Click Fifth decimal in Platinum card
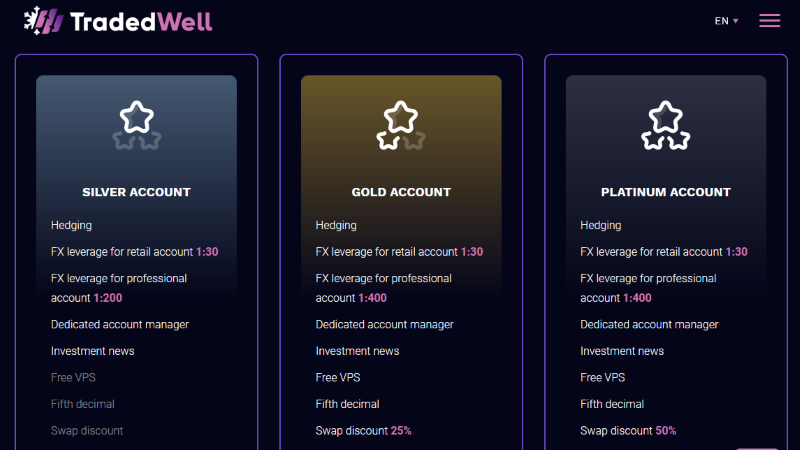The image size is (800, 450). [x=612, y=404]
